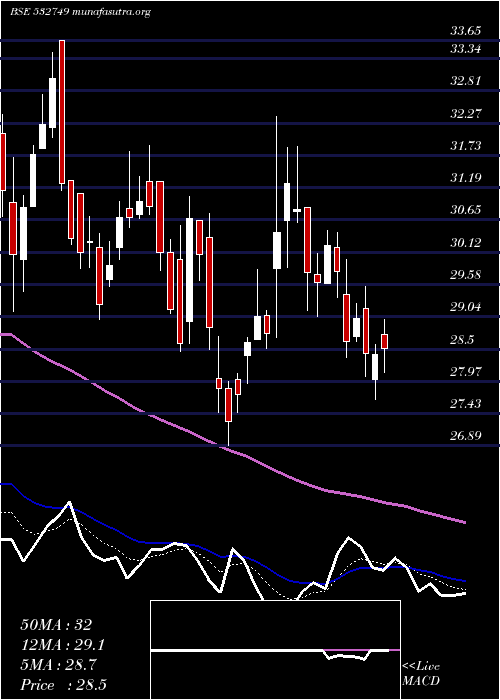Click inside the Live MACD histogram box
Image resolution: width=500 pixels, height=700 pixels.
point(275,650)
